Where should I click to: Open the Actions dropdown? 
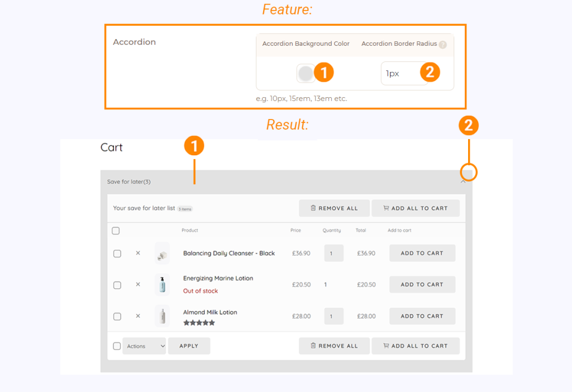pyautogui.click(x=144, y=346)
